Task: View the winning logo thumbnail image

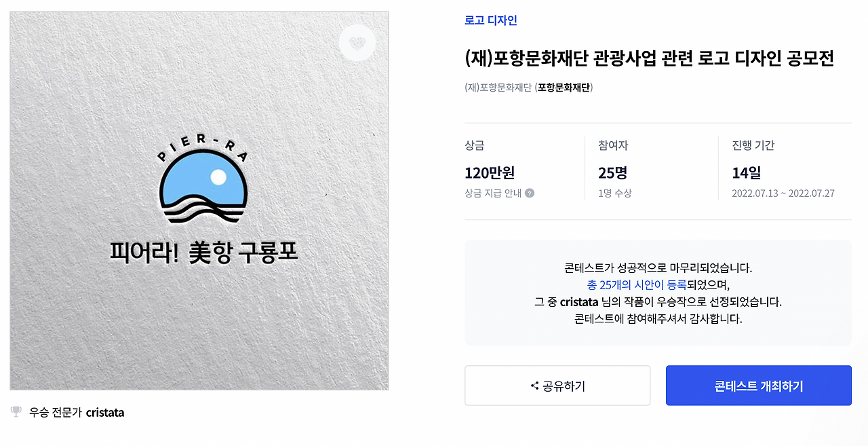Action: [x=199, y=200]
